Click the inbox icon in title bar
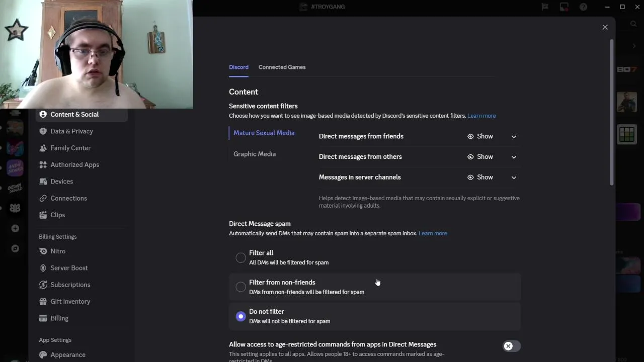 click(564, 7)
